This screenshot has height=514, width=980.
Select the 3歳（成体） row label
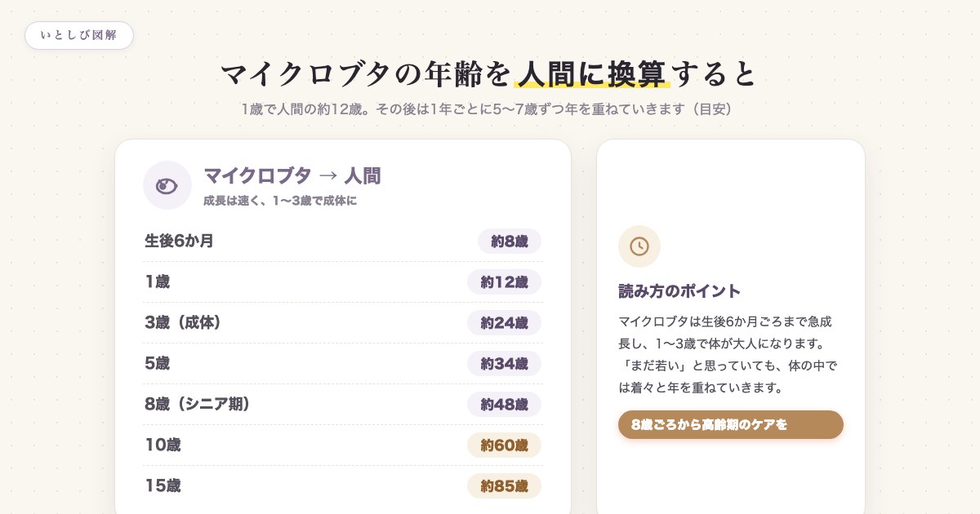pyautogui.click(x=183, y=322)
